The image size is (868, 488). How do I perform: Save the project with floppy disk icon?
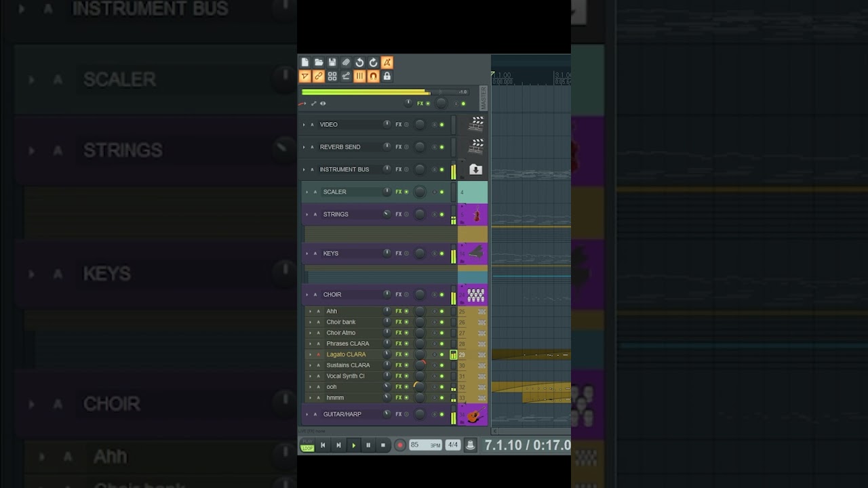(332, 62)
